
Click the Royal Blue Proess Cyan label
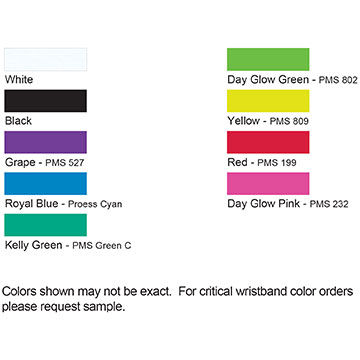coord(64,204)
